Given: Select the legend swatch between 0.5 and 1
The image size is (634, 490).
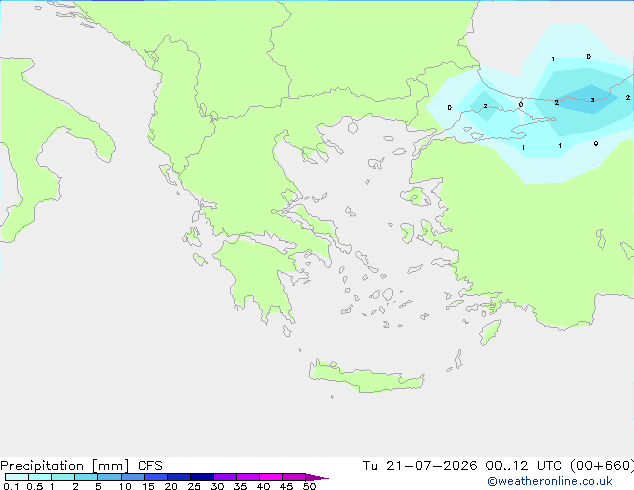Looking at the screenshot, I should click(x=40, y=477).
